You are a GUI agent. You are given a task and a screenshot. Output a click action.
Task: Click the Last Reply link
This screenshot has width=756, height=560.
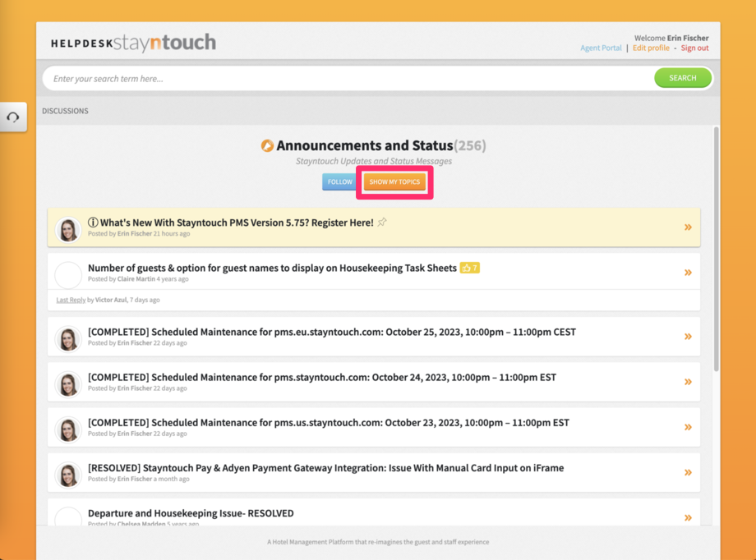coord(71,300)
